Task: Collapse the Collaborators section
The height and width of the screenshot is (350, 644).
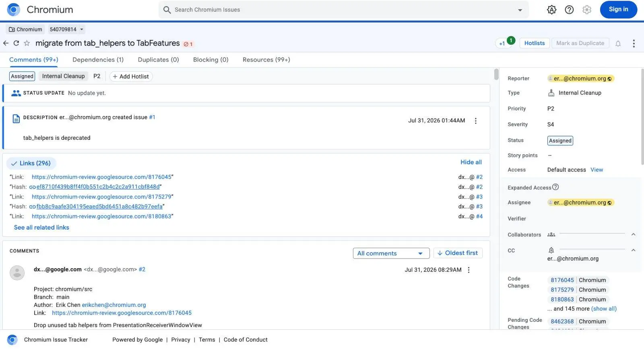Action: pyautogui.click(x=633, y=234)
